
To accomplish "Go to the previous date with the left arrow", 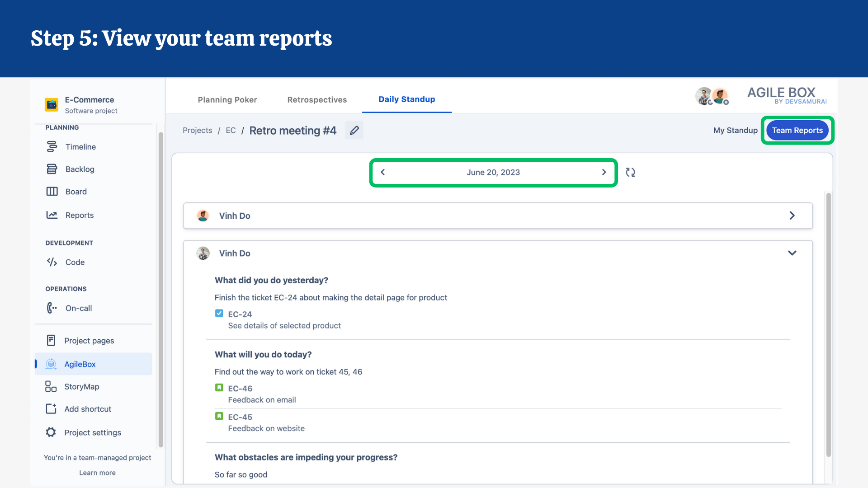I will (x=383, y=172).
